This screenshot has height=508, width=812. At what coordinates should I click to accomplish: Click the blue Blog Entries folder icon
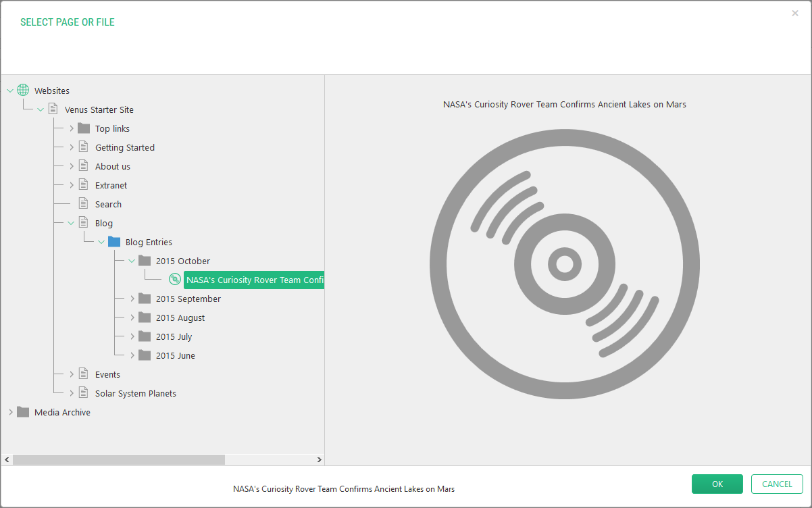pyautogui.click(x=114, y=242)
